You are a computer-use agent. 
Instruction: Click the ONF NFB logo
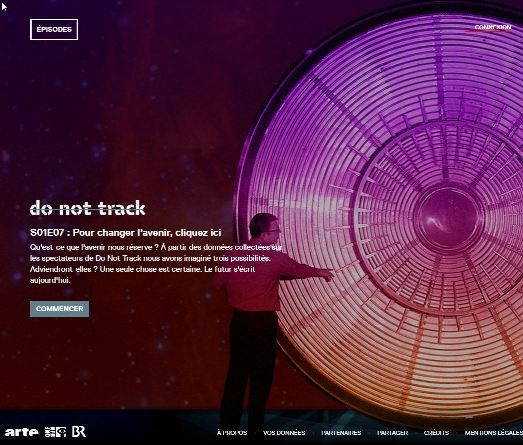[x=55, y=432]
